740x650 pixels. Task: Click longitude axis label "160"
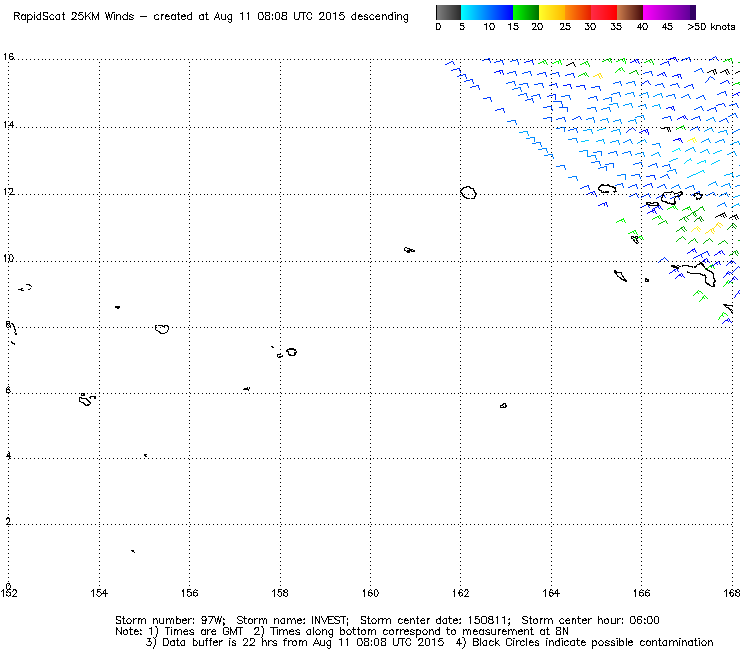(370, 593)
